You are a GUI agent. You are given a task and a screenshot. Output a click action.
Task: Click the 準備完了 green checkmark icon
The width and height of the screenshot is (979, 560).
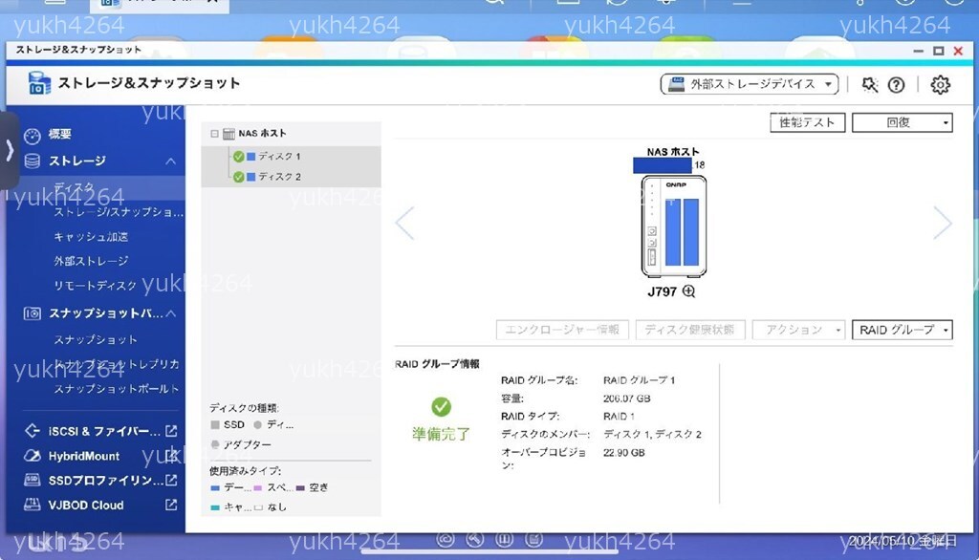tap(441, 407)
